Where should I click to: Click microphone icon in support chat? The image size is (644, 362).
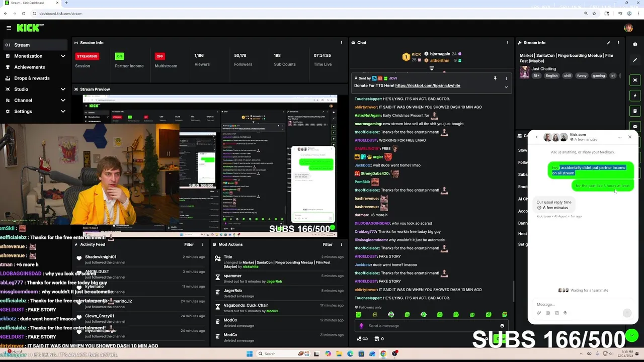point(565,313)
